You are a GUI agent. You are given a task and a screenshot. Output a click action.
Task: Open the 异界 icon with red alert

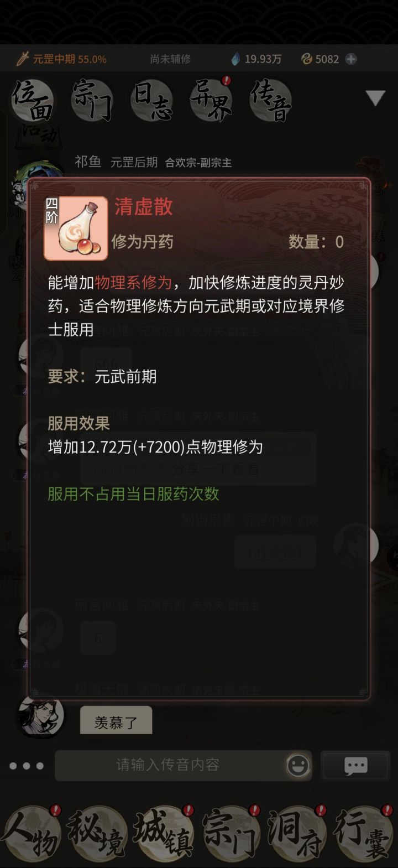(211, 100)
